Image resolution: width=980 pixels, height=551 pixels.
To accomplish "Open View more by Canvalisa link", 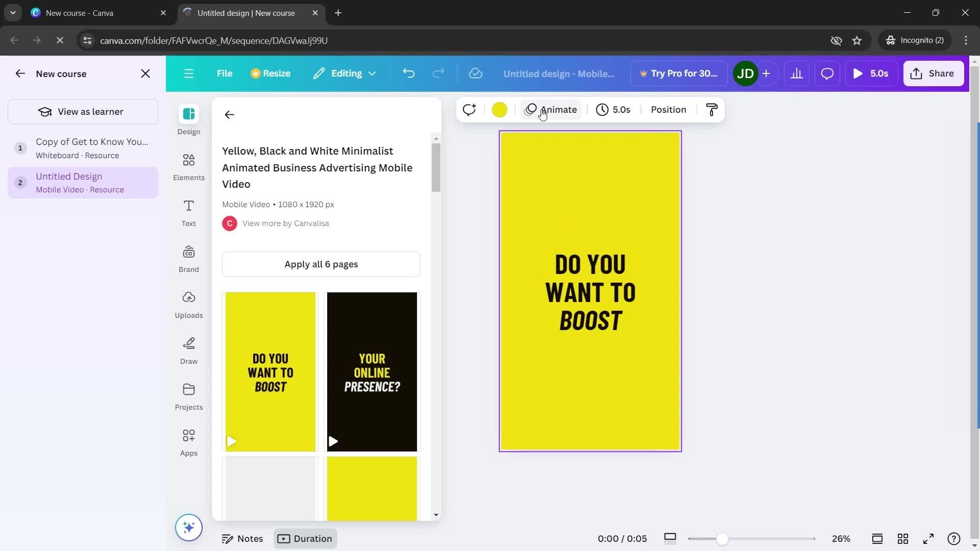I will point(285,223).
